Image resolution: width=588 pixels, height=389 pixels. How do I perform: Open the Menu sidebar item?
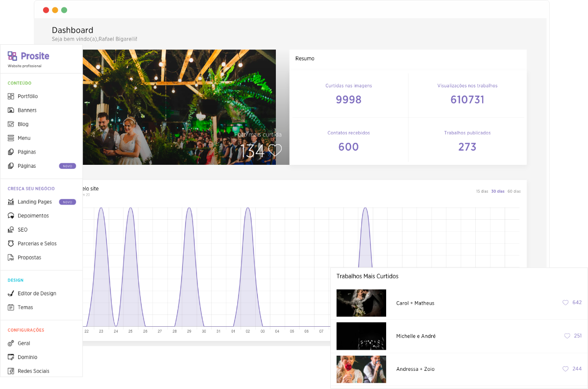pos(24,138)
